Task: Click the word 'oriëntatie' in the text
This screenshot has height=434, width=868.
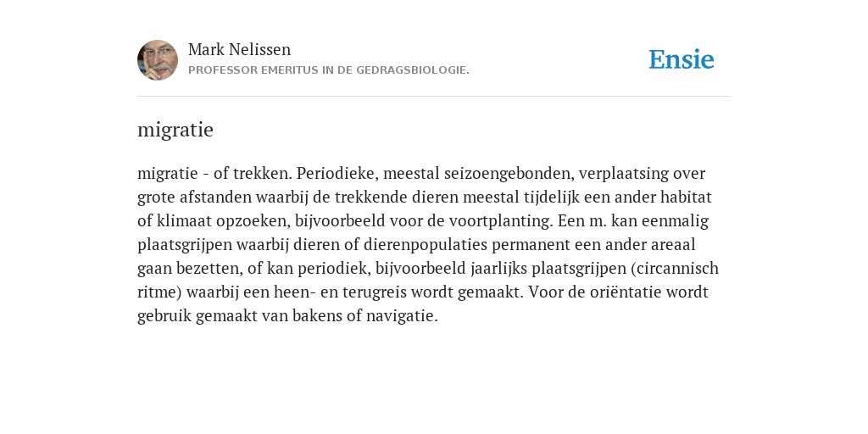Action: [626, 292]
